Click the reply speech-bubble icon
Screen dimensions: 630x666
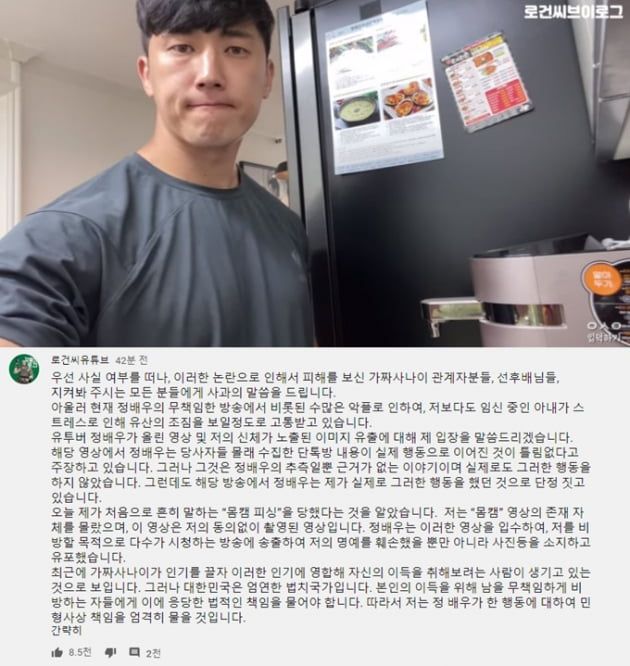click(134, 652)
